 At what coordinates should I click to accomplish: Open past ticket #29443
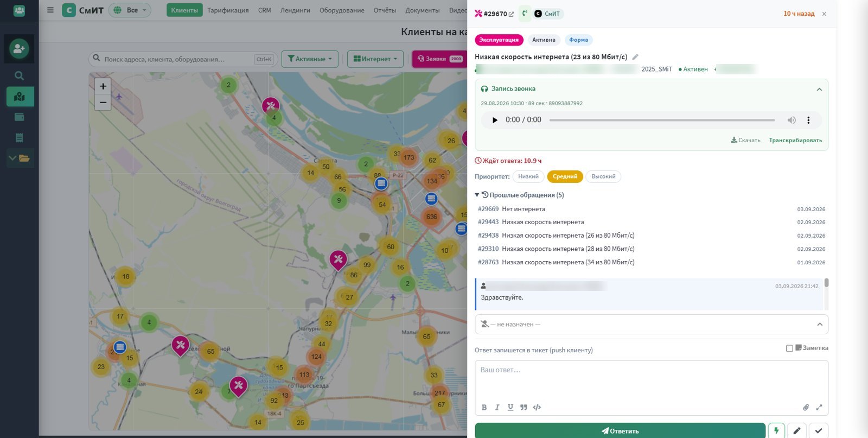click(x=651, y=222)
